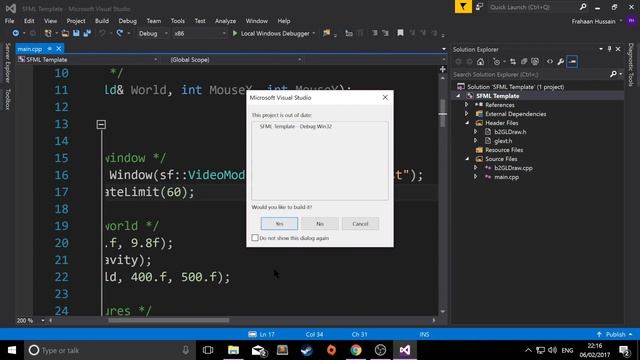Click Sync with Active Document icon
Screen dimensions: 640x360
[x=513, y=62]
